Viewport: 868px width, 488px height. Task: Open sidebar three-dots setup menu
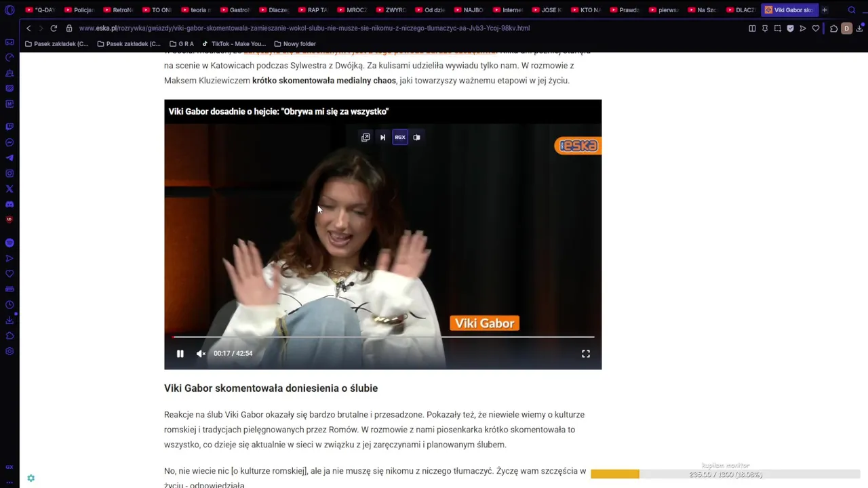[9, 481]
